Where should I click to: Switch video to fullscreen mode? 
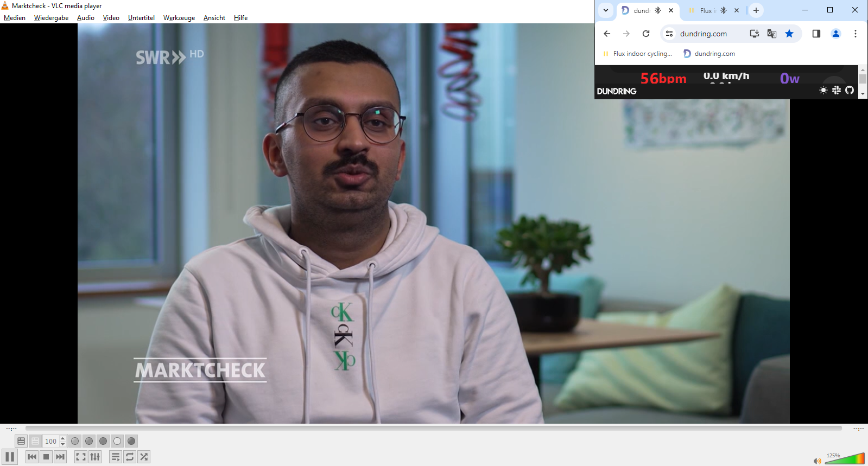coord(80,457)
